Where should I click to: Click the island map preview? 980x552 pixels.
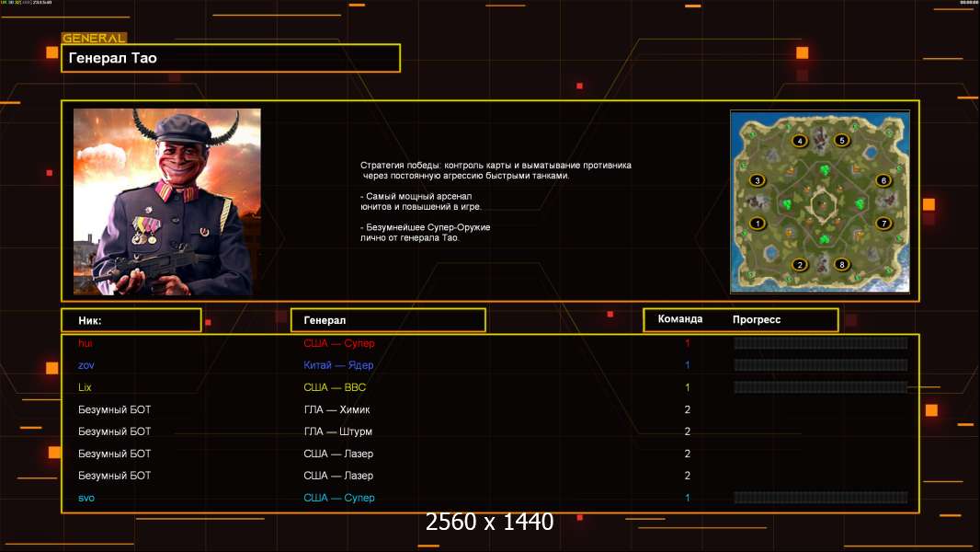coord(820,201)
